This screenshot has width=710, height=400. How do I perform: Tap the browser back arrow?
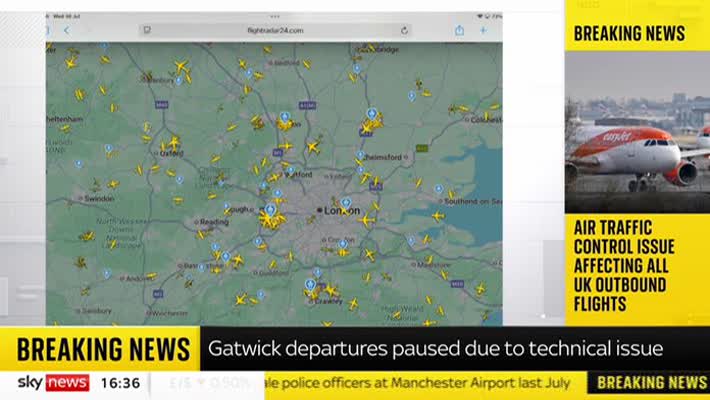pos(67,30)
